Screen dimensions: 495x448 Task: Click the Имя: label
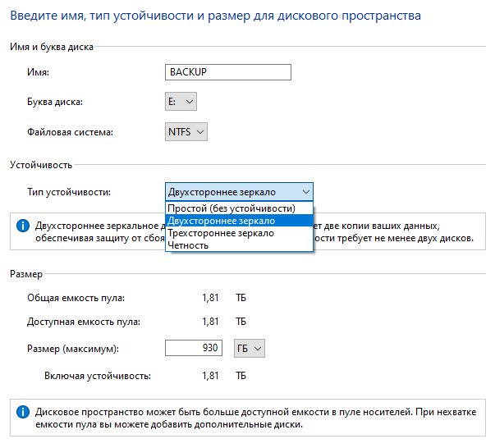(39, 73)
